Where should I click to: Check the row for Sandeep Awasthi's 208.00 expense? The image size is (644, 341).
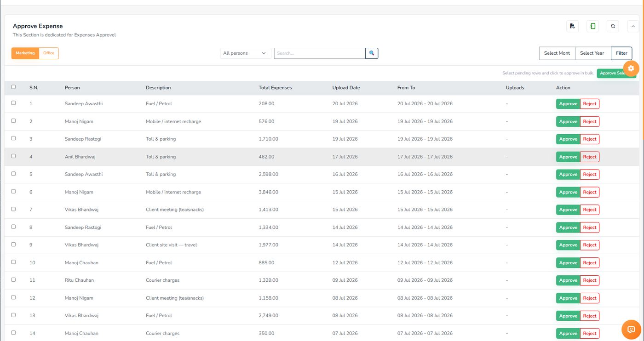coord(13,103)
